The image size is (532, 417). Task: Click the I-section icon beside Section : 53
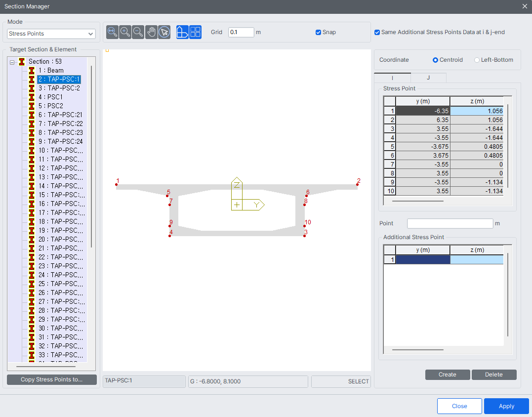pyautogui.click(x=22, y=61)
